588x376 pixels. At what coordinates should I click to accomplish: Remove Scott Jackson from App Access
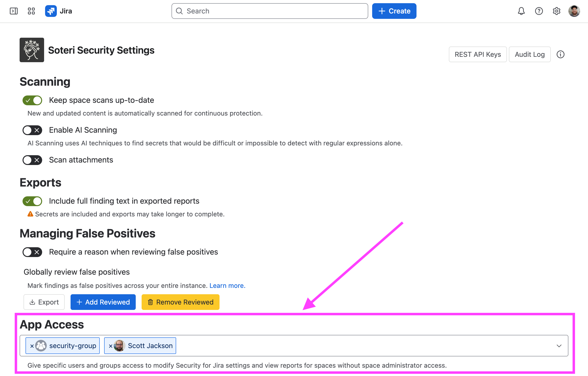[x=110, y=346]
